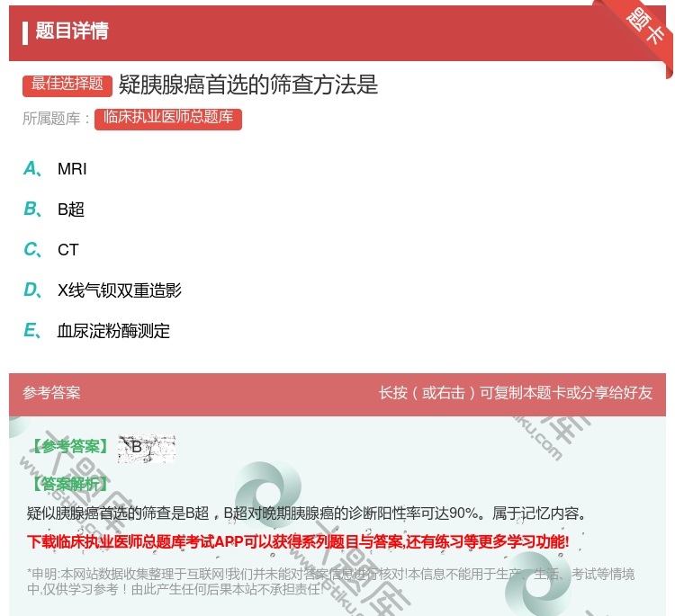
Task: Pick option D, X线气钡双重造影
Action: click(103, 290)
